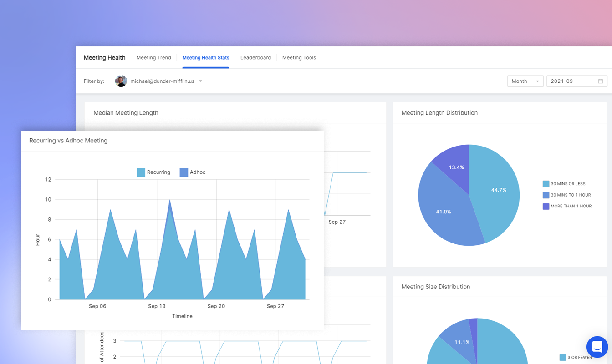
Task: Toggle the MORE THAN 1 HOUR legend swatch
Action: (x=546, y=206)
